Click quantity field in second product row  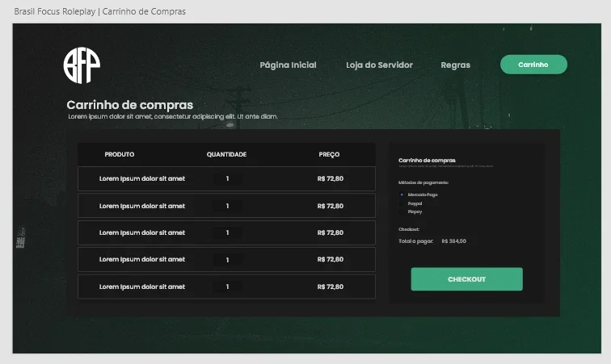[227, 206]
